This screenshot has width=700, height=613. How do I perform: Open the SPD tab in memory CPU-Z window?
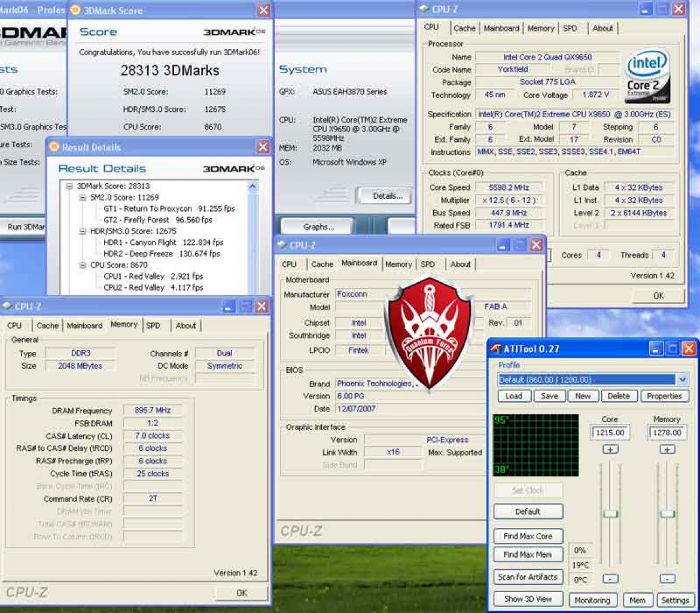pyautogui.click(x=153, y=326)
